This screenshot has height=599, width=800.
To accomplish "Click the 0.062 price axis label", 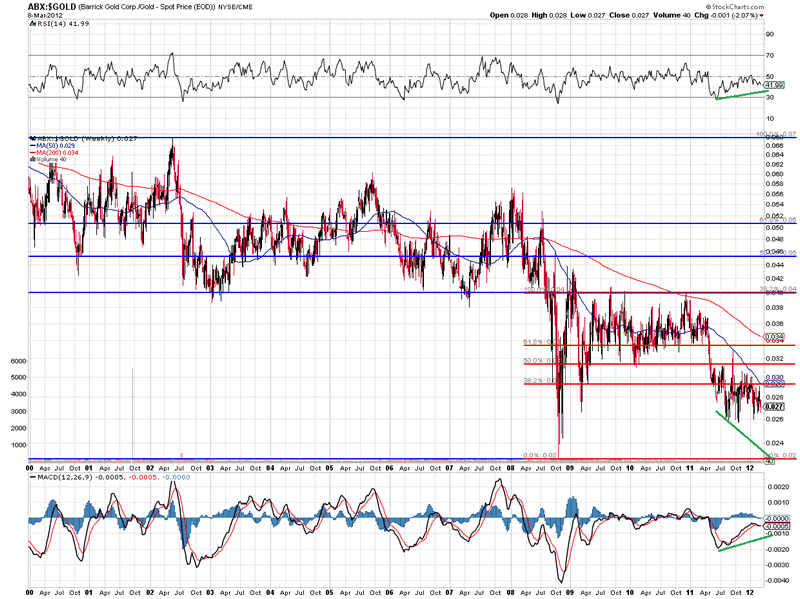I will click(x=774, y=164).
